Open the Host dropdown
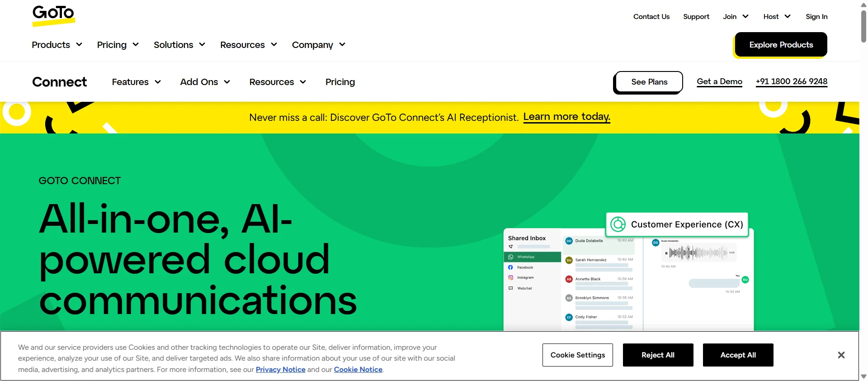868x381 pixels. [x=777, y=17]
